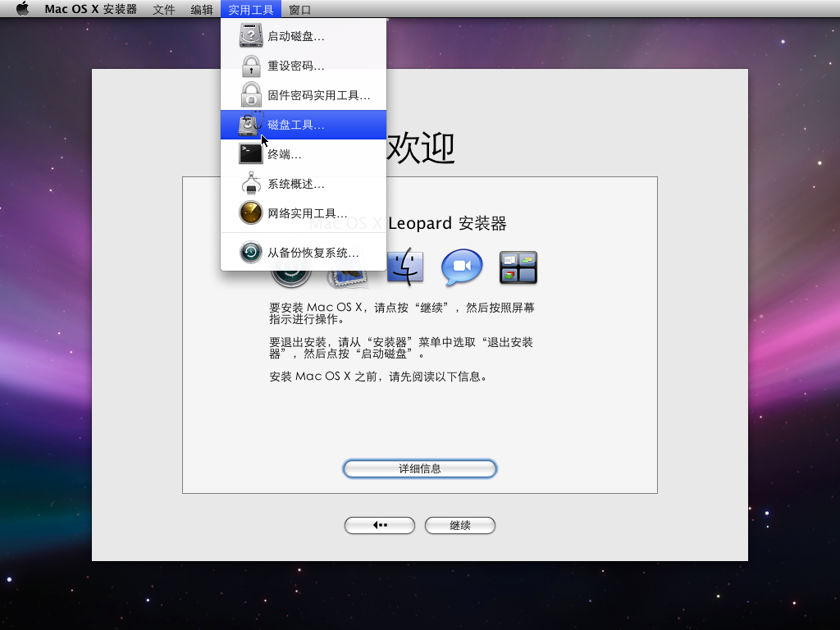Click the 欢迎 title text
Screen dimensions: 840x630
[x=421, y=148]
